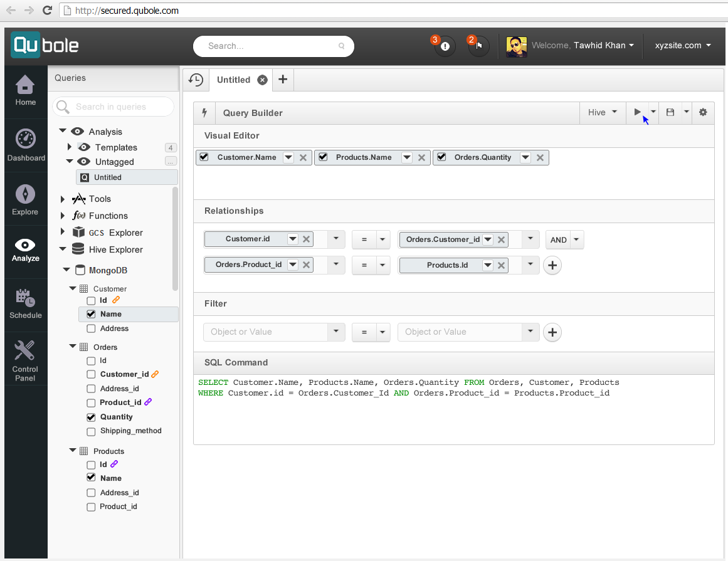
Task: Open alerts notification with 3 badge
Action: [x=445, y=46]
